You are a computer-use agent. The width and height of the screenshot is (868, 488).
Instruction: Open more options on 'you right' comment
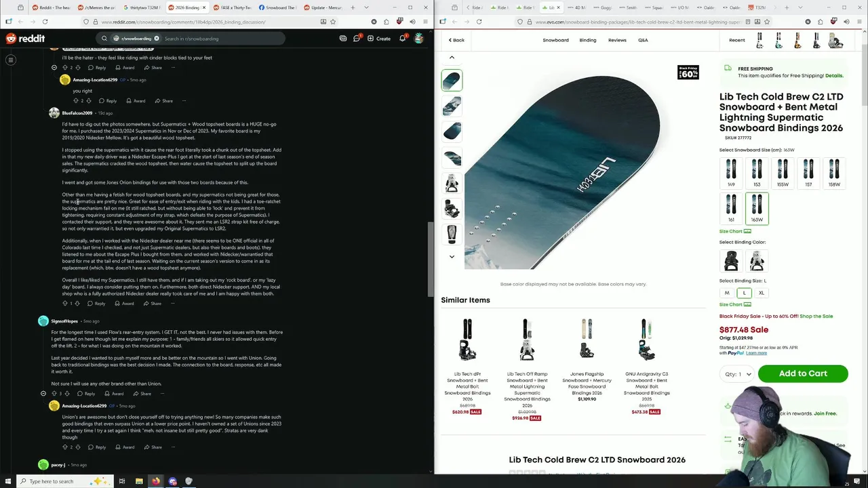(x=184, y=101)
